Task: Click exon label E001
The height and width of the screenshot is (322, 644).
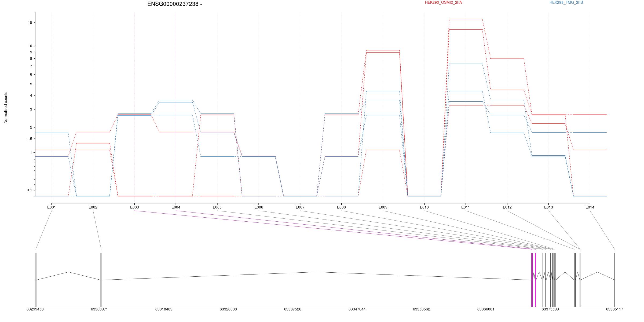Action: [x=52, y=207]
